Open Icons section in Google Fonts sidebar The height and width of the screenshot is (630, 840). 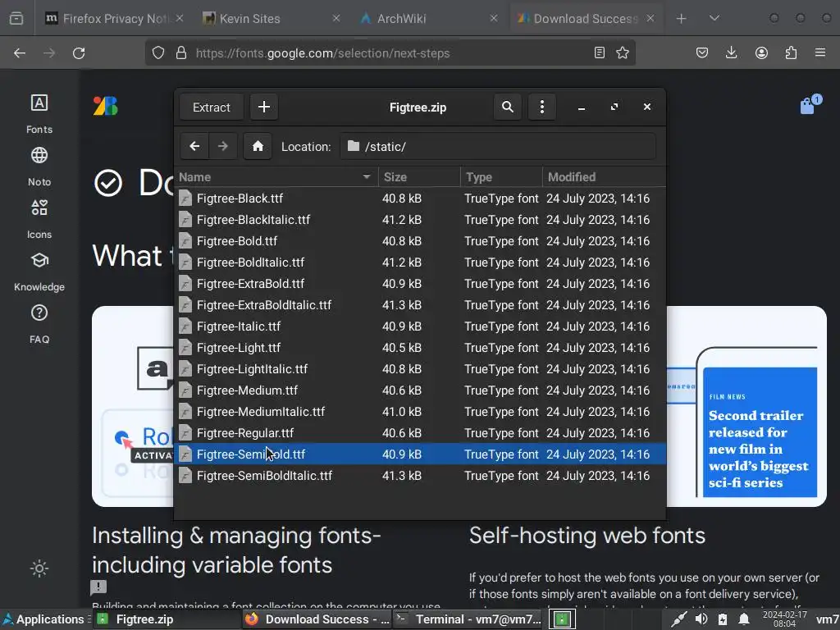[x=39, y=219]
